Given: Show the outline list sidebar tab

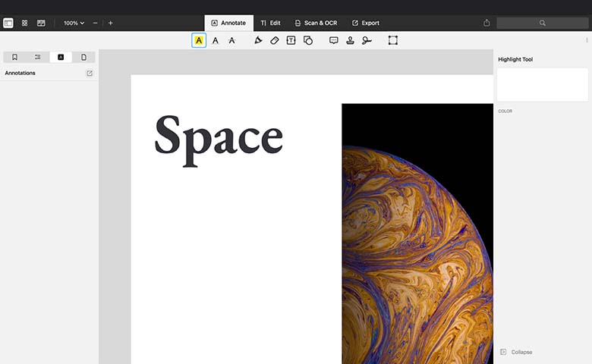Looking at the screenshot, I should click(38, 57).
